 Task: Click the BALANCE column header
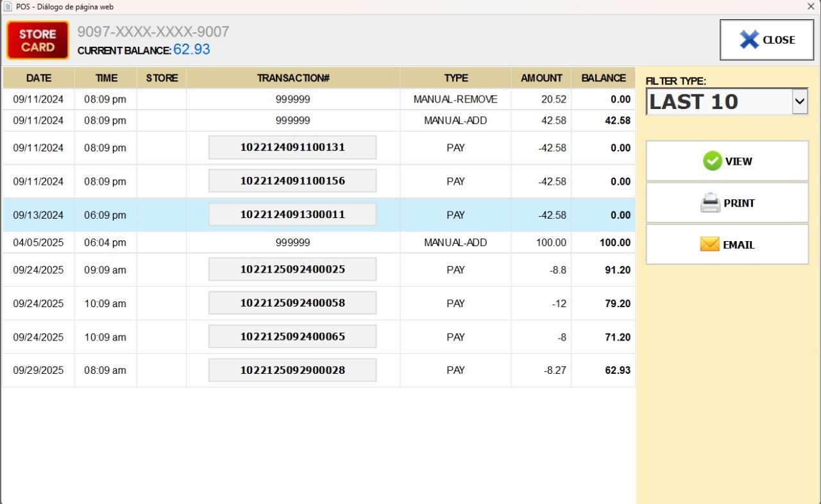coord(603,78)
